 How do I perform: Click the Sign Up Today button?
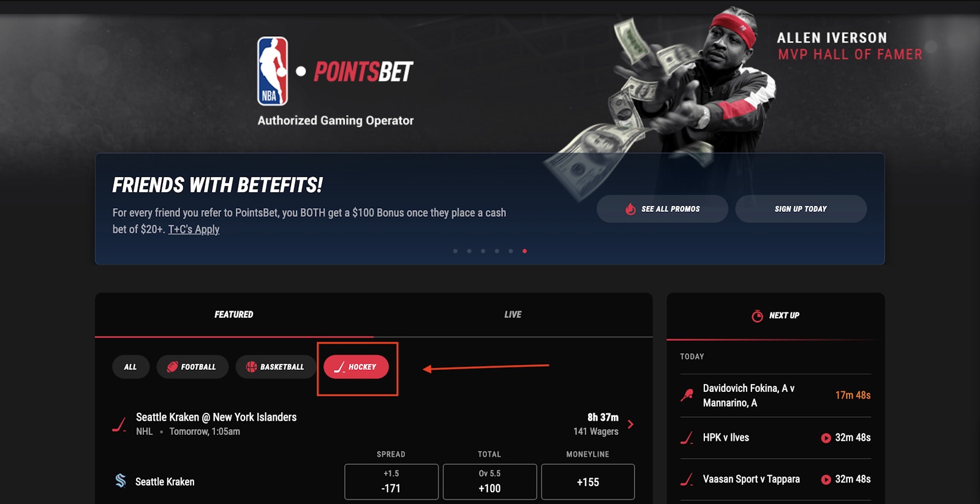coord(801,209)
